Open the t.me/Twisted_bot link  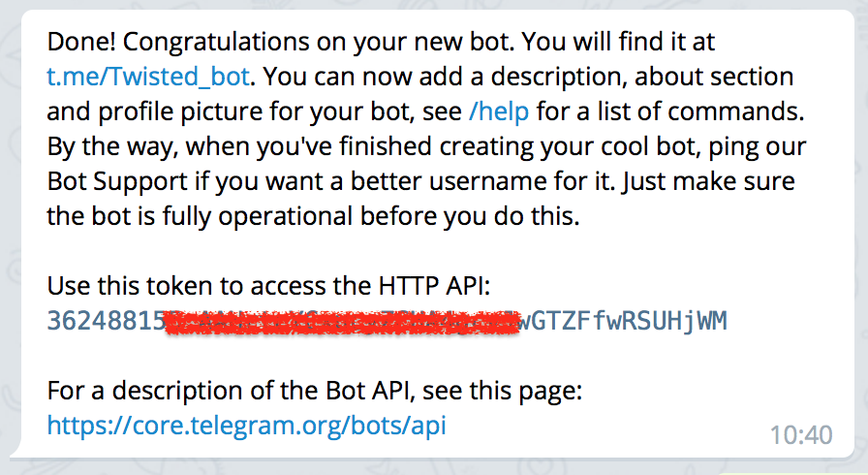click(x=148, y=77)
